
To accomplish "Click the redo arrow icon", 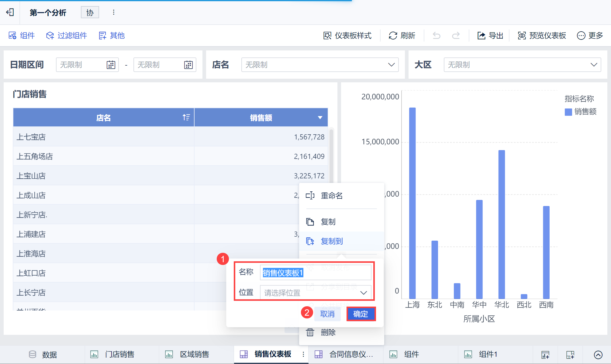I will point(456,36).
